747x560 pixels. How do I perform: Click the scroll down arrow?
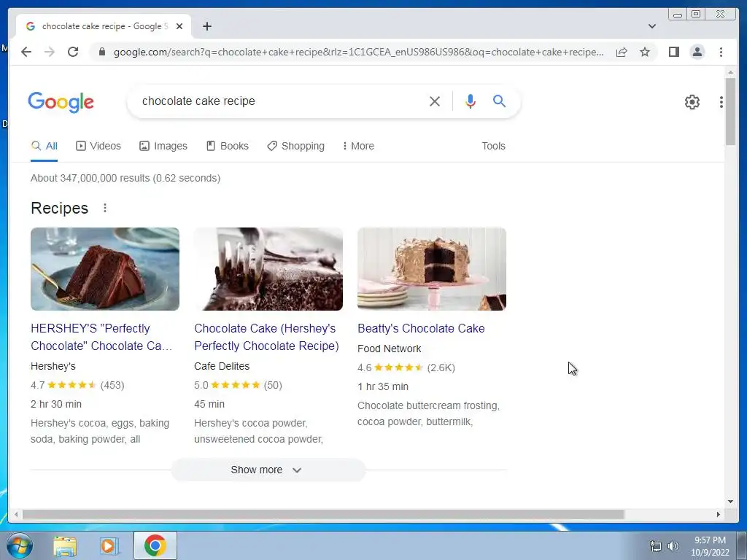(730, 501)
